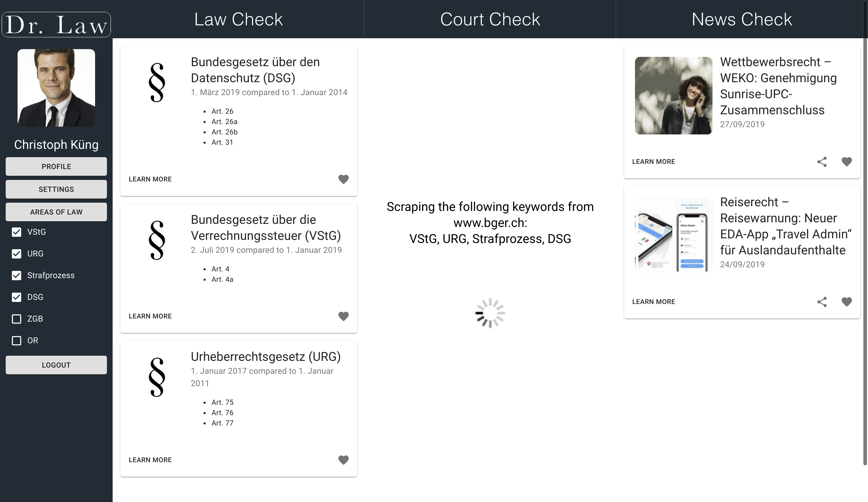The image size is (868, 502).
Task: Favorite the Datenschutz (DSG) law card
Action: pyautogui.click(x=343, y=179)
